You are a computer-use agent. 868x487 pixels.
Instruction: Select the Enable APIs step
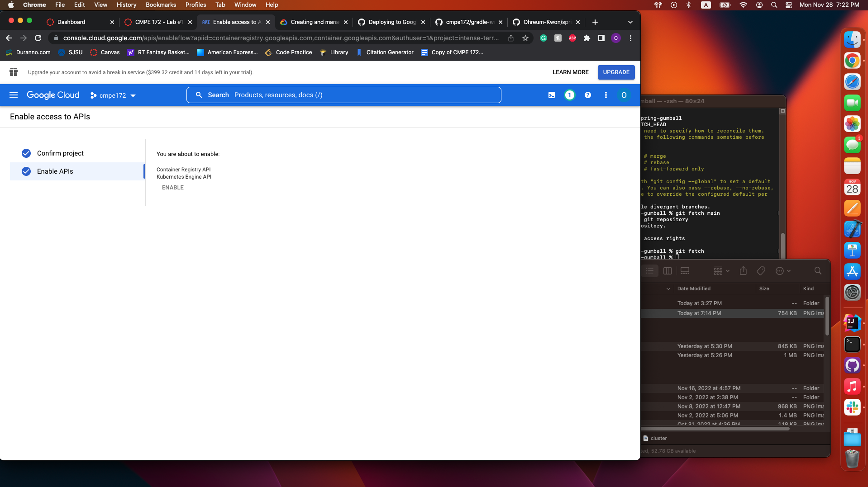click(x=55, y=171)
